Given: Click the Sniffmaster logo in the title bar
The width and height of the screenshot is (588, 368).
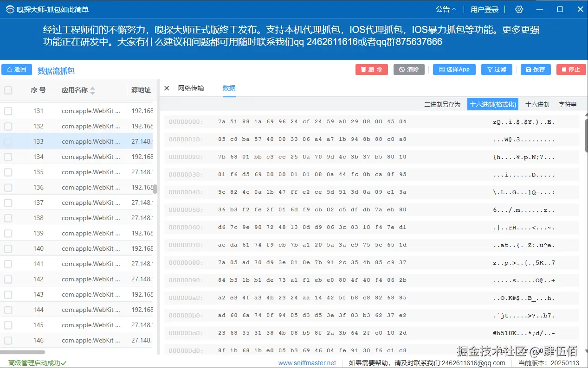Looking at the screenshot, I should click(10, 9).
